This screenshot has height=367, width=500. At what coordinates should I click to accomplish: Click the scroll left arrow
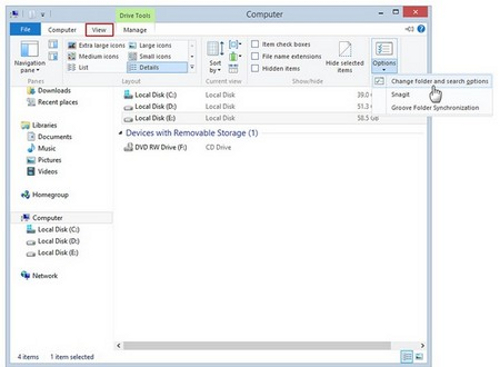119,346
